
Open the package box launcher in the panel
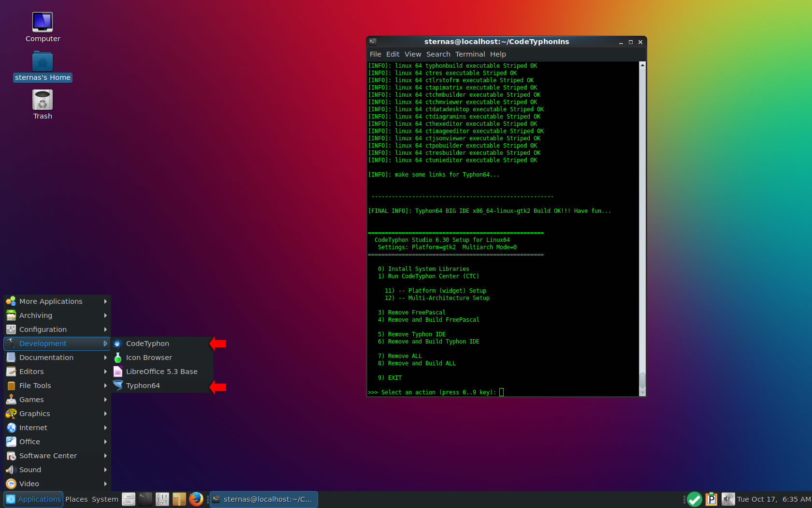tap(179, 499)
